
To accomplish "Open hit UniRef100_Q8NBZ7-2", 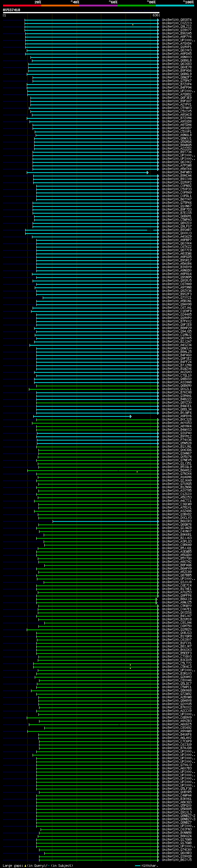I will tap(179, 816).
